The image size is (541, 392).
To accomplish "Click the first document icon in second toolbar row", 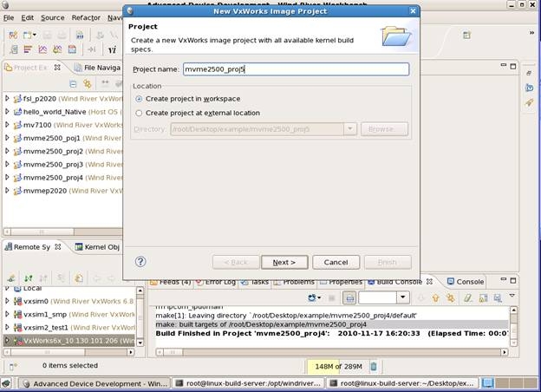I will click(13, 49).
